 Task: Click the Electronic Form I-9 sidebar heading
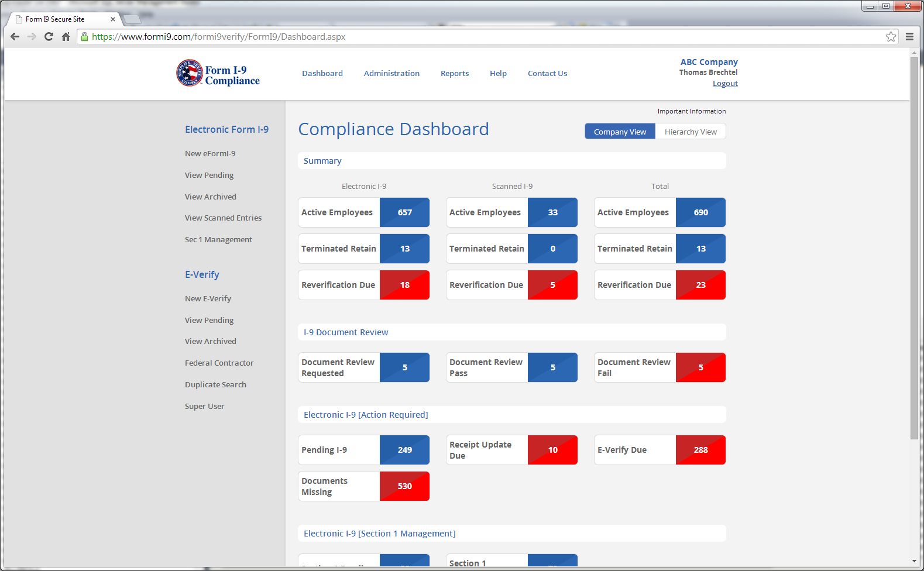point(226,129)
